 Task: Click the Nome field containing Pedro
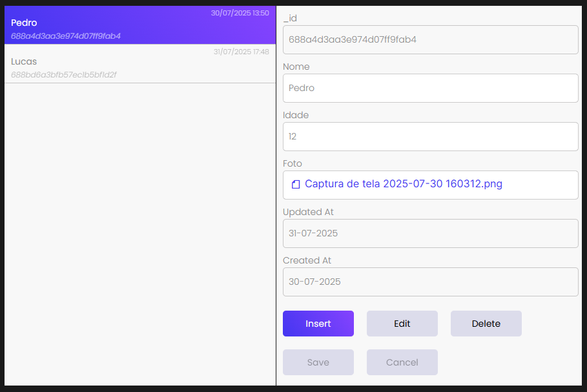[x=430, y=88]
